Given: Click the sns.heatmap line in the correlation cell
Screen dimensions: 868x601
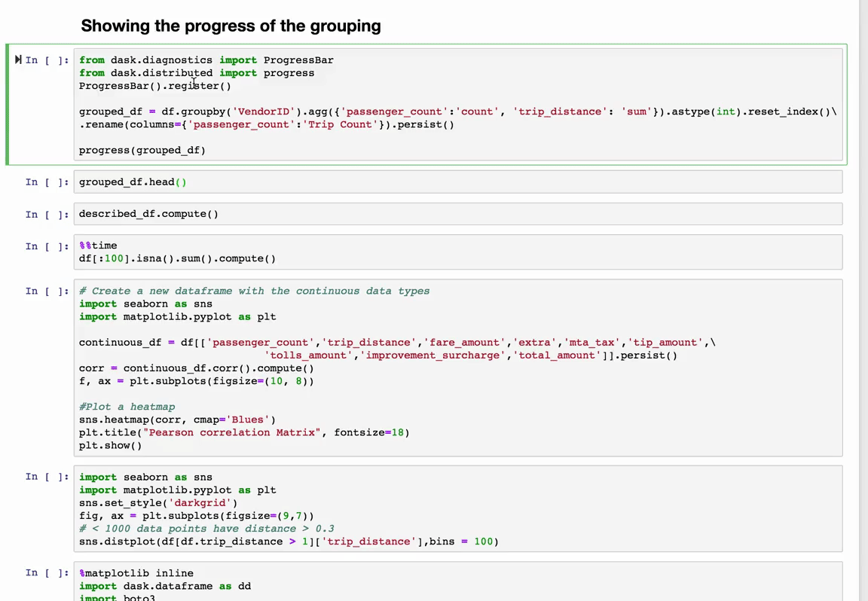Looking at the screenshot, I should pyautogui.click(x=178, y=419).
